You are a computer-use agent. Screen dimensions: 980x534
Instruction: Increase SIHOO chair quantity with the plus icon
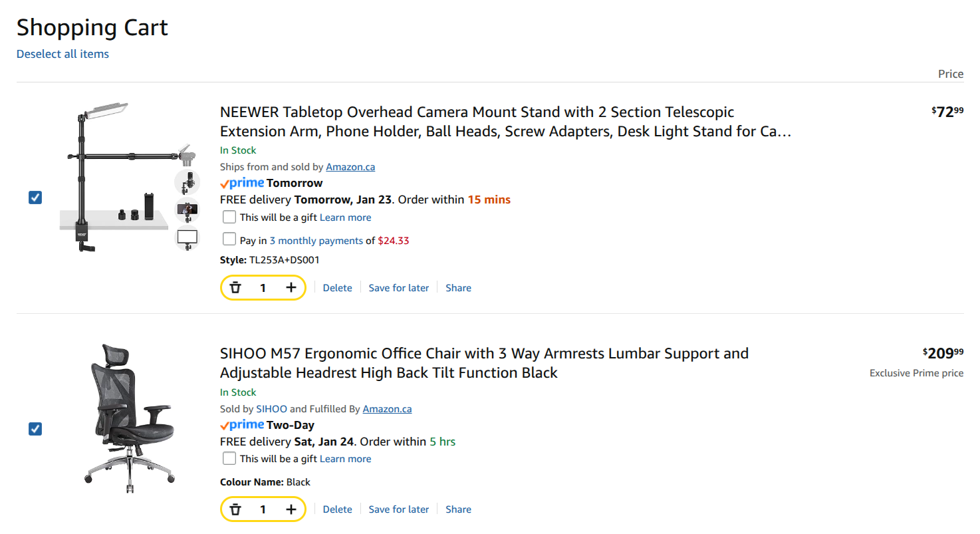point(291,509)
